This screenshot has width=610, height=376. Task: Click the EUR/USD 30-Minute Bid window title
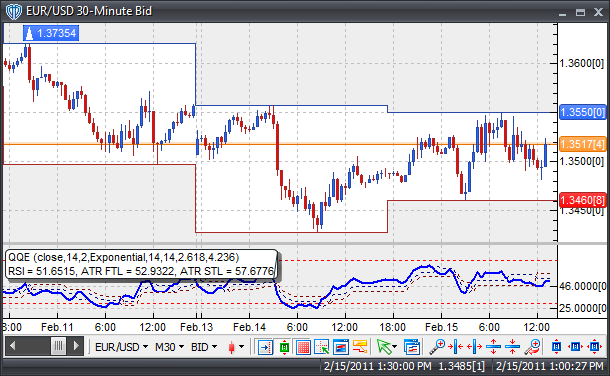(x=89, y=11)
